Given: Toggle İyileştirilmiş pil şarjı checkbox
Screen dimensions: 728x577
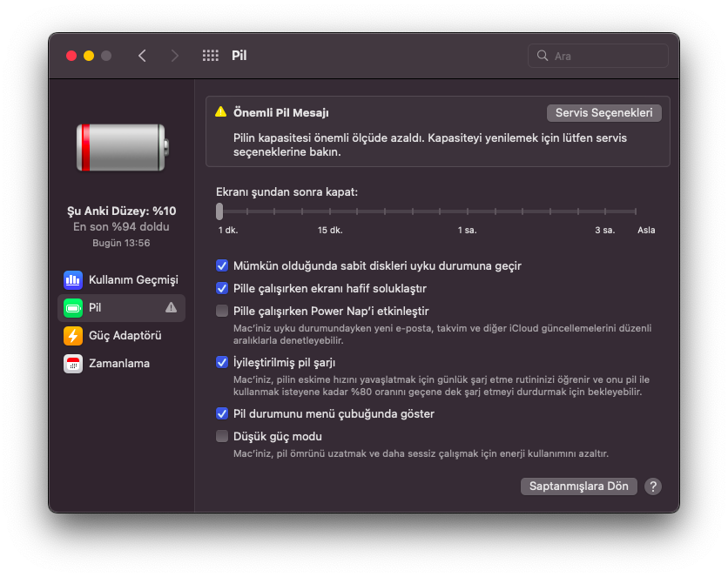Looking at the screenshot, I should pos(222,363).
